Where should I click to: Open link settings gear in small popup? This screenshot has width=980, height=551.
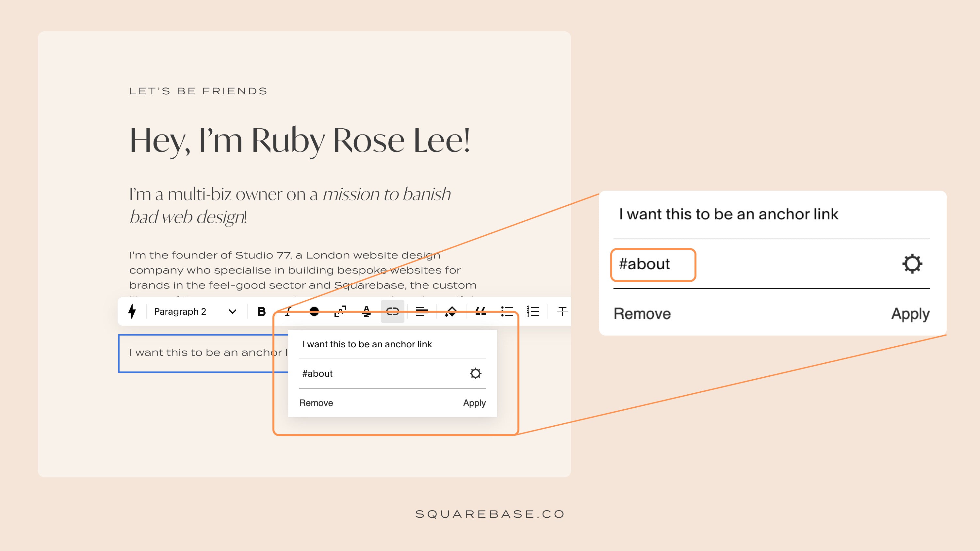click(476, 373)
